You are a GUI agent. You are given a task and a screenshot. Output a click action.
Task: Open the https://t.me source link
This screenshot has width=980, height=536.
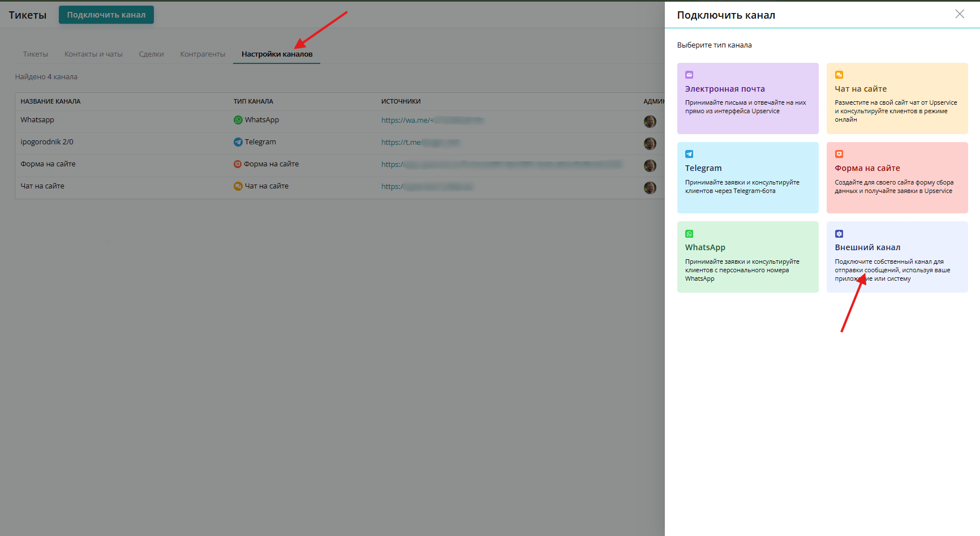coord(420,142)
